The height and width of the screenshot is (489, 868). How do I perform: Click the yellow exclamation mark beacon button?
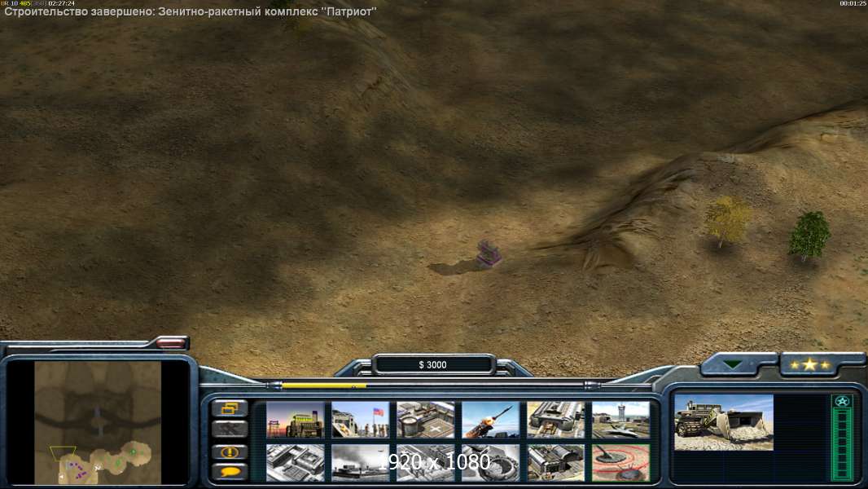coord(229,452)
